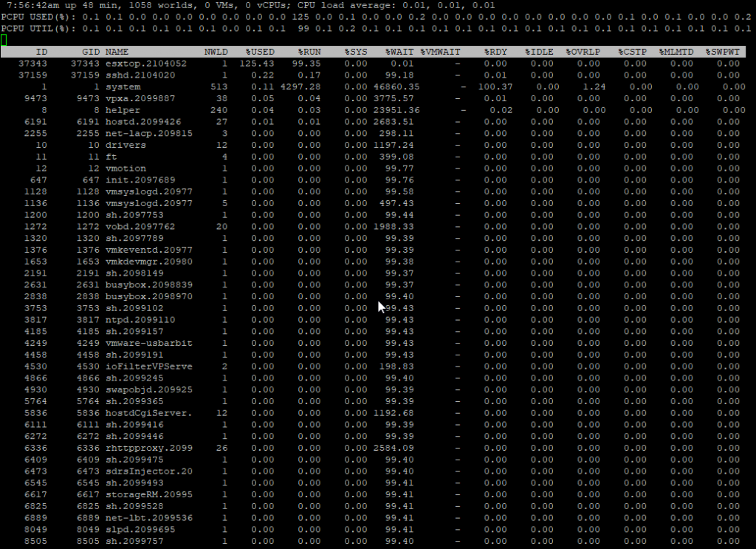The height and width of the screenshot is (549, 756).
Task: Click the 3775.57 %WAIT value
Action: [x=394, y=98]
